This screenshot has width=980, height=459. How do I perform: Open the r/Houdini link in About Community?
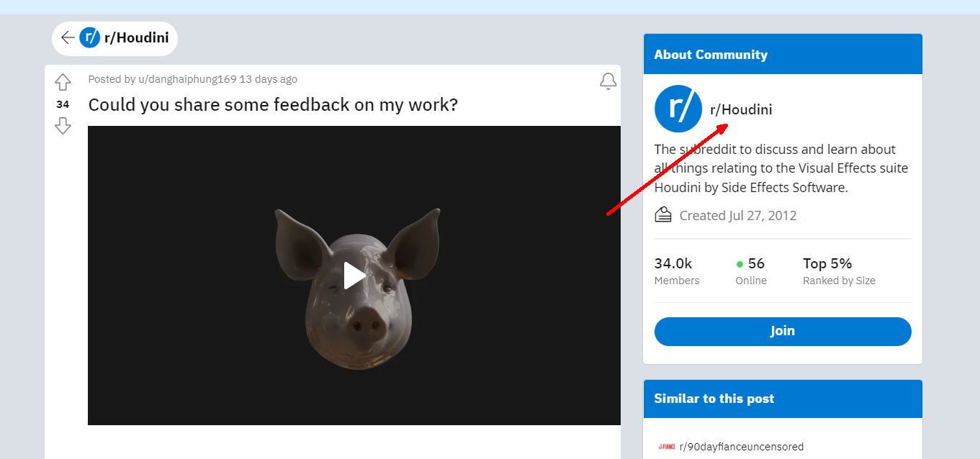tap(741, 109)
